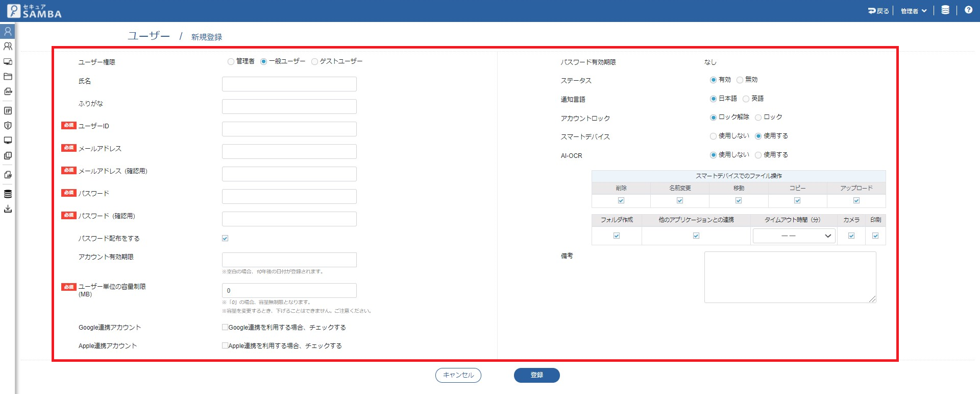Select the 管理者 user role radio button
The height and width of the screenshot is (394, 980).
(231, 62)
